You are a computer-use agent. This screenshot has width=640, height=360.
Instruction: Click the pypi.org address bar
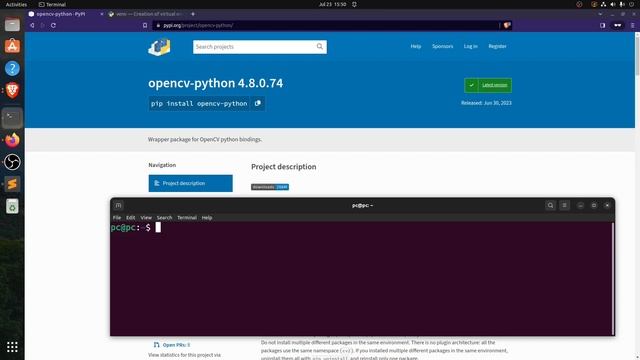coord(327,25)
